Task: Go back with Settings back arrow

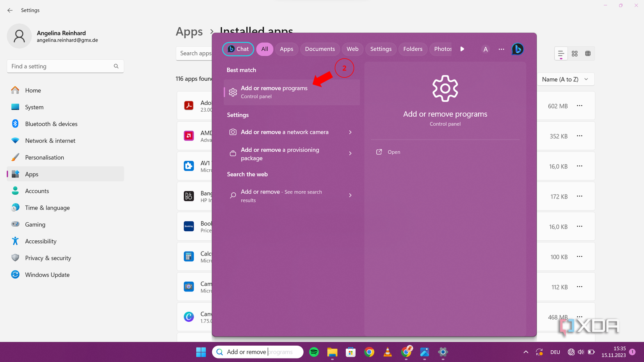Action: [10, 10]
